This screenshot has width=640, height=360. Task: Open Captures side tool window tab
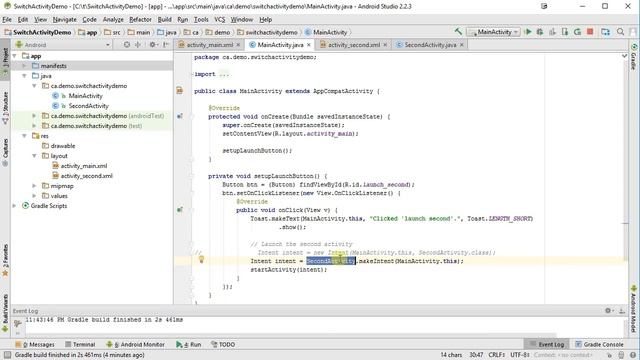pos(5,152)
